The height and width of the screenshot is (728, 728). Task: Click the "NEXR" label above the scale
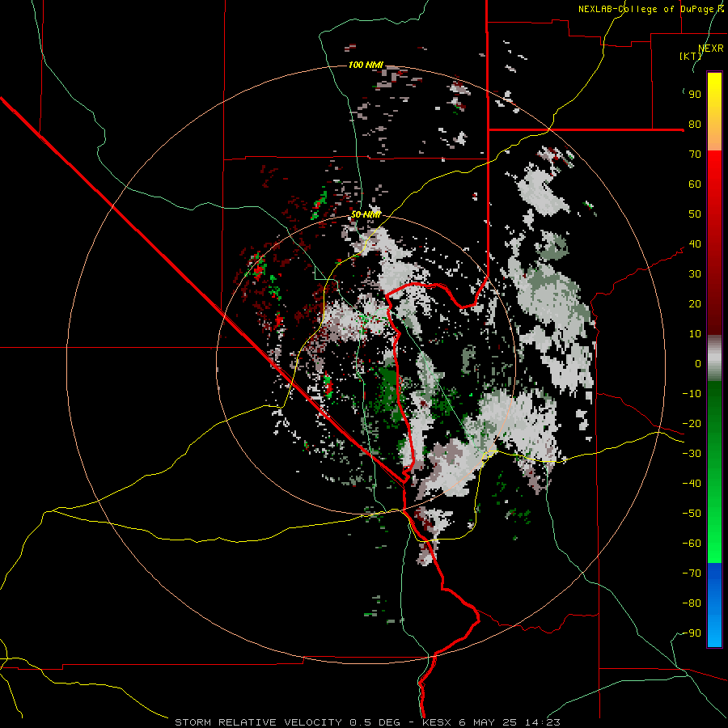coord(711,49)
